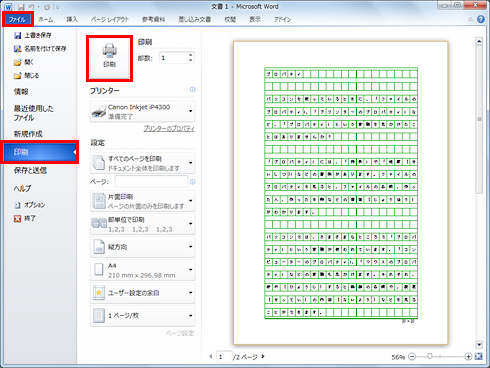The width and height of the screenshot is (490, 368).
Task: Click the zoom slider handle
Action: pyautogui.click(x=430, y=356)
